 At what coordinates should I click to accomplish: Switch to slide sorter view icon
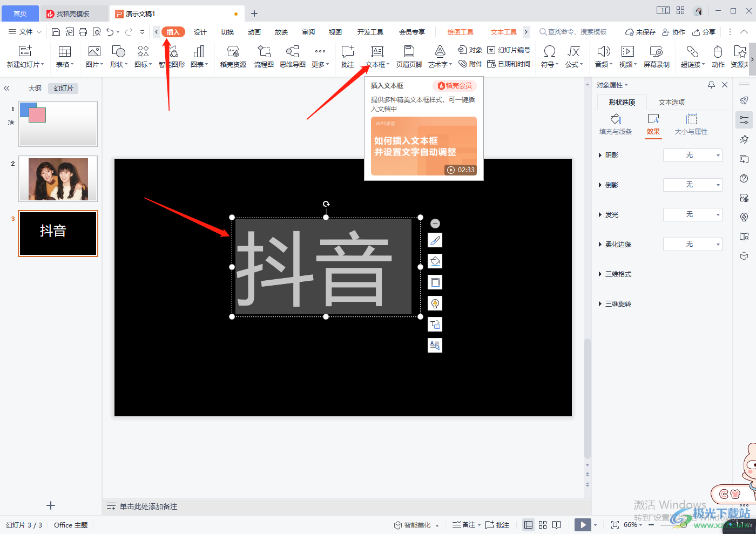coord(543,525)
